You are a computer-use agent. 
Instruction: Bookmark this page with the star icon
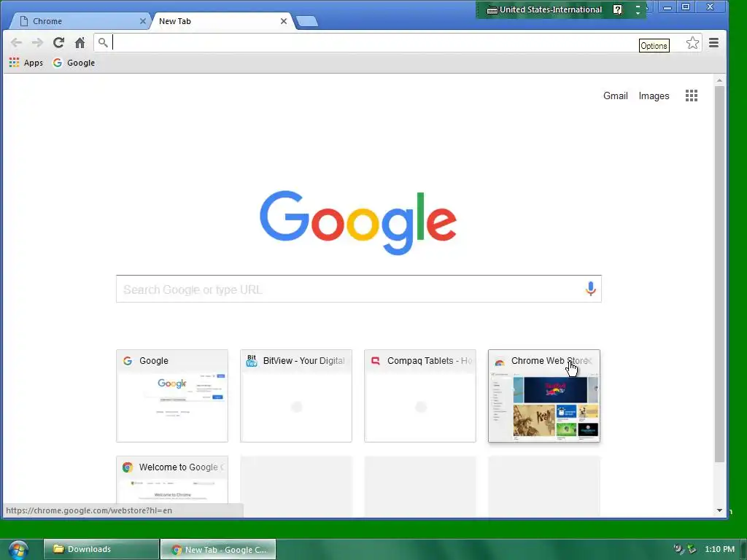[692, 43]
